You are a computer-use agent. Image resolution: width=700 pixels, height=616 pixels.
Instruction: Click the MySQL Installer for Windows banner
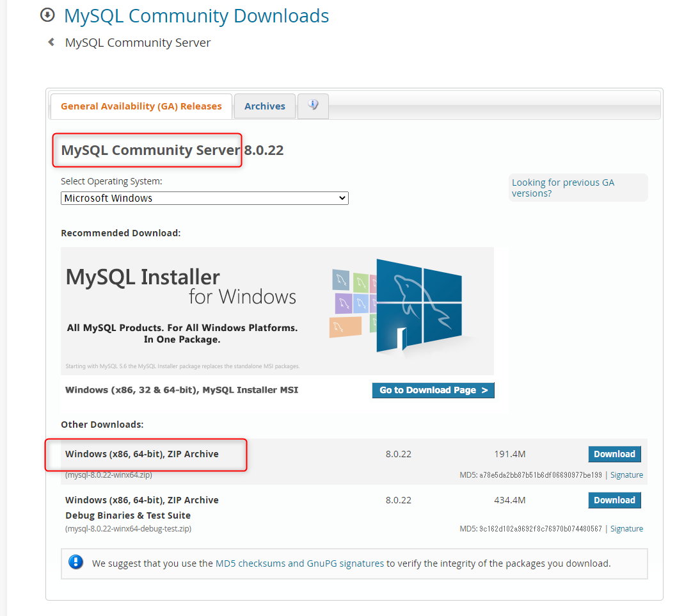click(x=277, y=311)
